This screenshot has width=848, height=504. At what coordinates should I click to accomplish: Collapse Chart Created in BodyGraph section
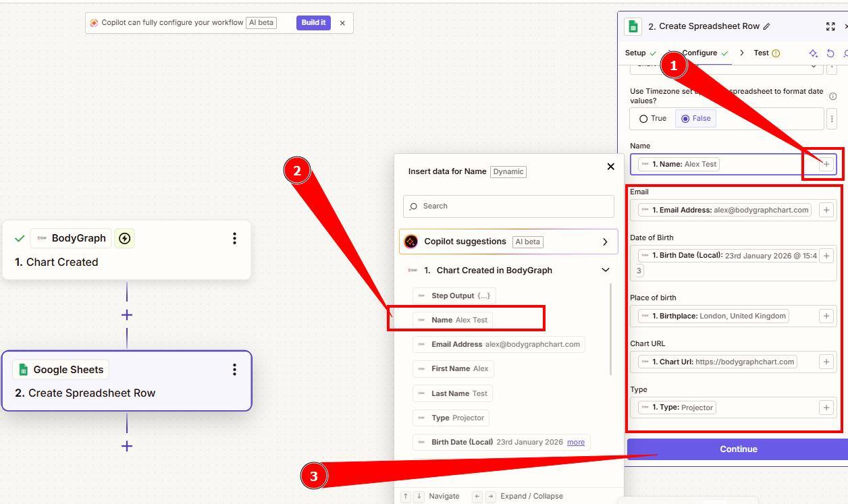[605, 270]
